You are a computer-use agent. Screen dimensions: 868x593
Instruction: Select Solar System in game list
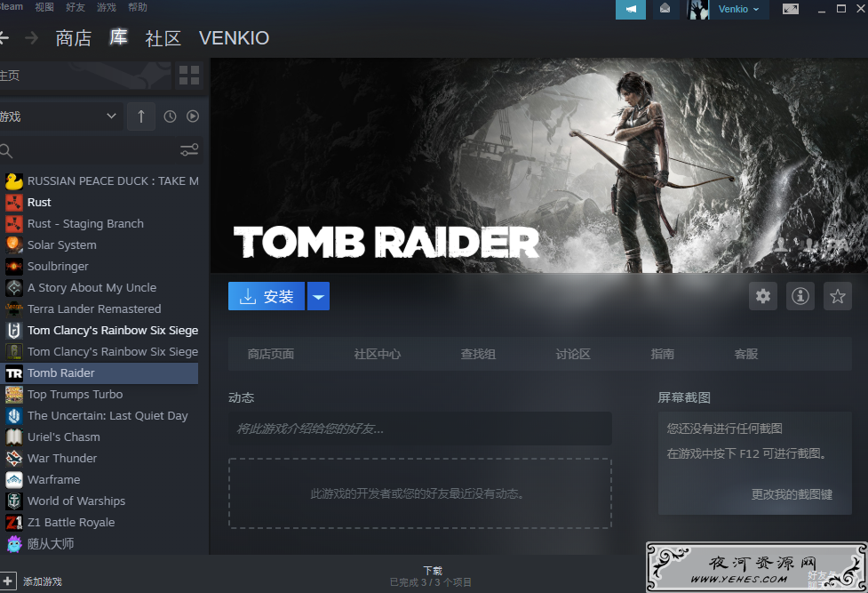point(100,245)
